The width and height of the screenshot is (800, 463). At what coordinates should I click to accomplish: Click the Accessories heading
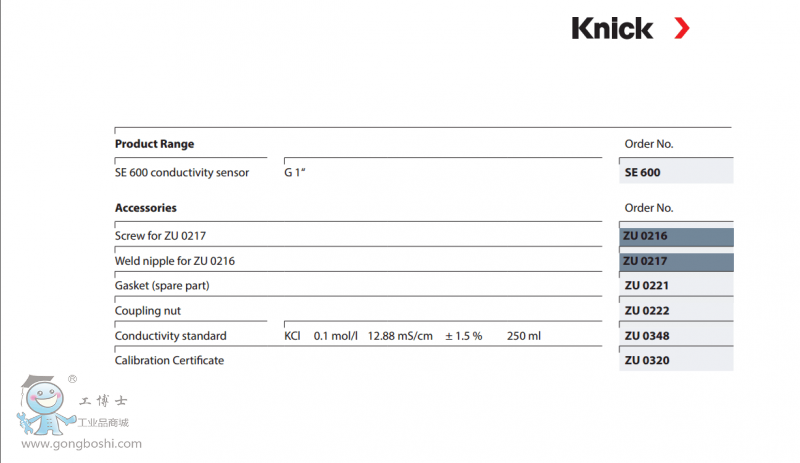click(146, 208)
